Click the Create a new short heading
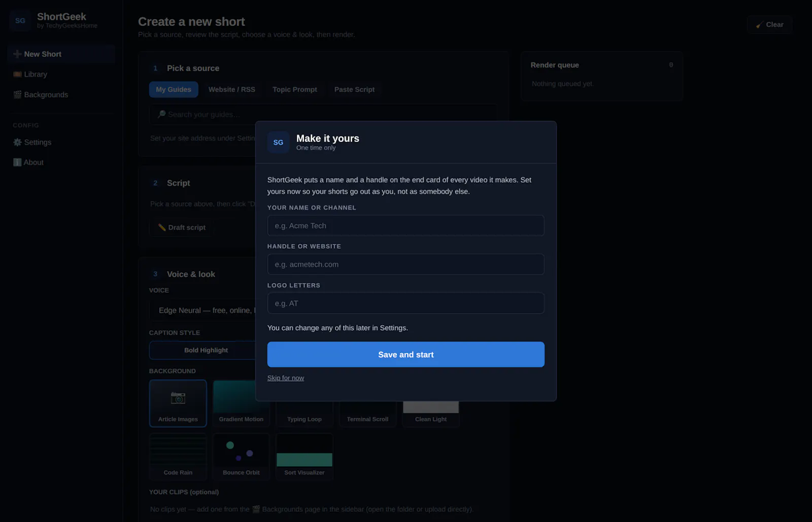The height and width of the screenshot is (522, 812). point(191,22)
